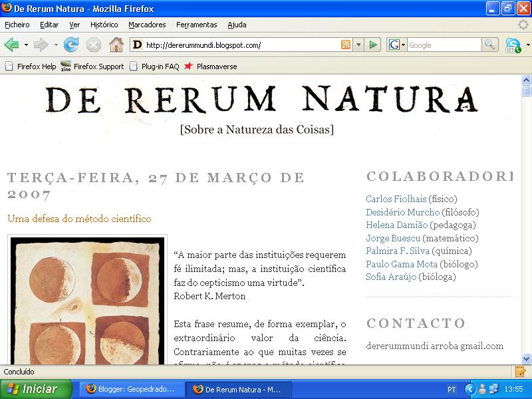This screenshot has height=399, width=532.
Task: Open the Plug-in FAQ bookmark
Action: tap(155, 66)
